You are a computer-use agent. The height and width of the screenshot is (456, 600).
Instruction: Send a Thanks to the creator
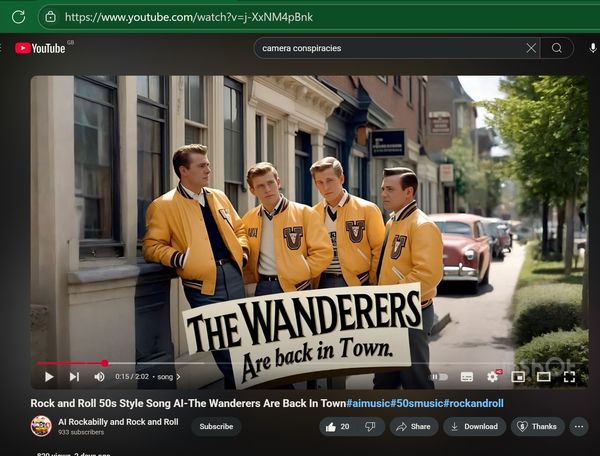click(538, 427)
